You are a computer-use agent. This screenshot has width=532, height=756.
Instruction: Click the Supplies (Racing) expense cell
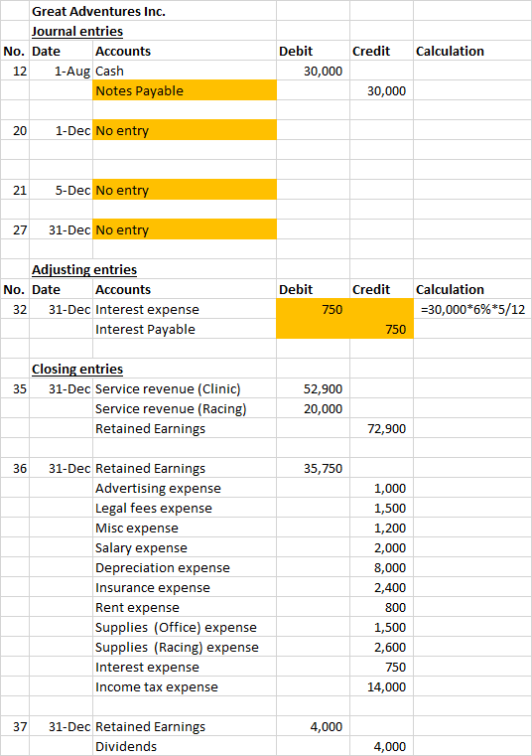point(185,647)
